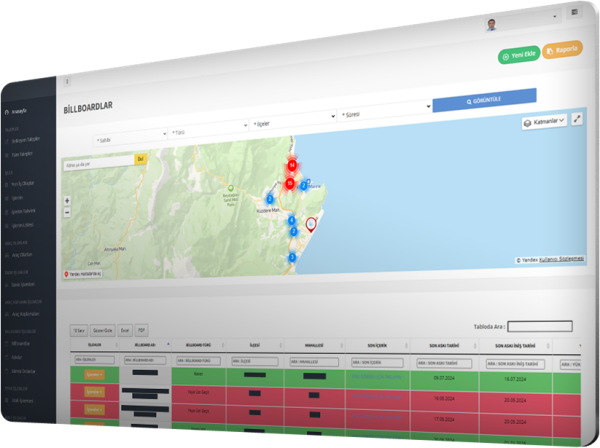Viewport: 600px width, 448px height.
Task: Click the white-and-red pin marker on coast
Action: pyautogui.click(x=310, y=223)
